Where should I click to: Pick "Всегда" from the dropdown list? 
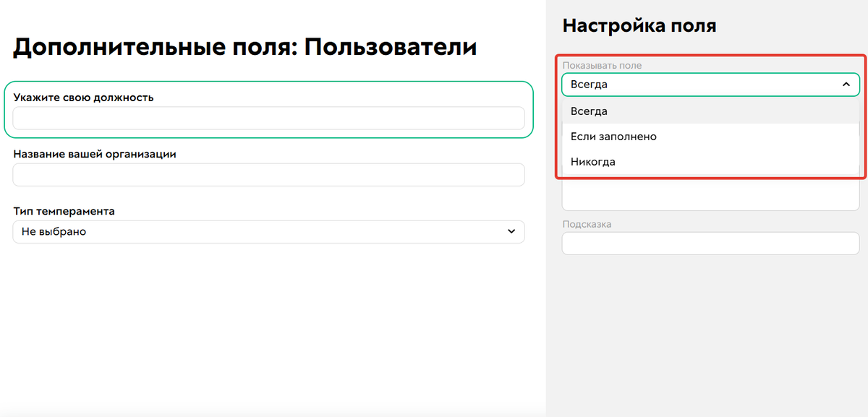tap(589, 111)
